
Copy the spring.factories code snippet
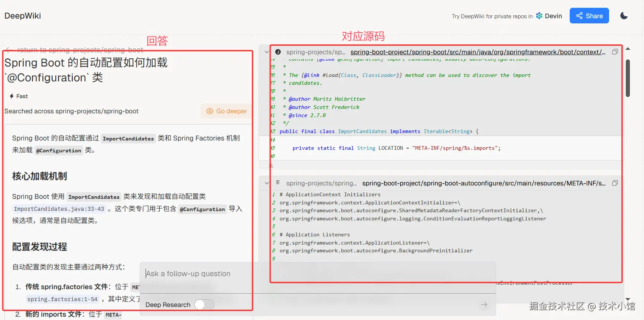pyautogui.click(x=615, y=183)
